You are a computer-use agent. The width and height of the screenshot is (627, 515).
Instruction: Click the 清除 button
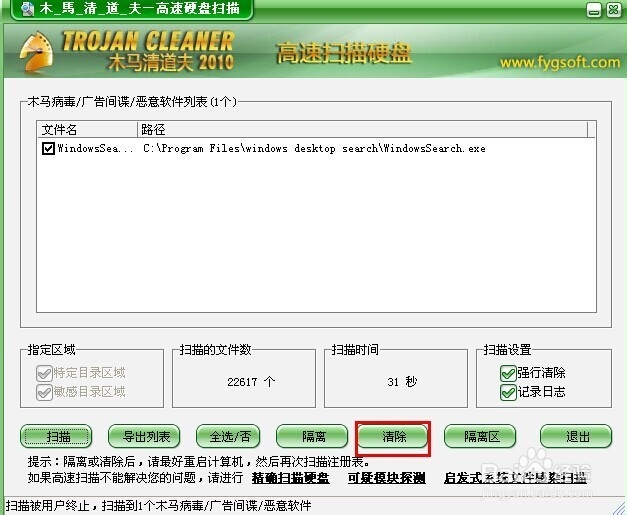tap(393, 436)
